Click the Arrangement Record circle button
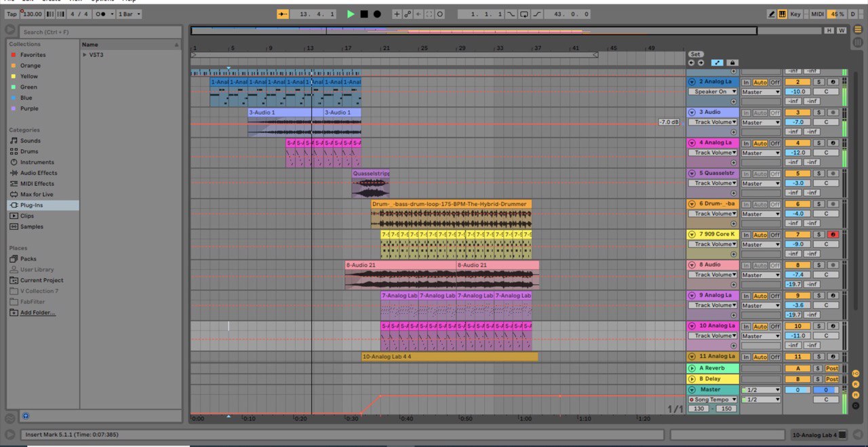The height and width of the screenshot is (447, 868). tap(377, 14)
